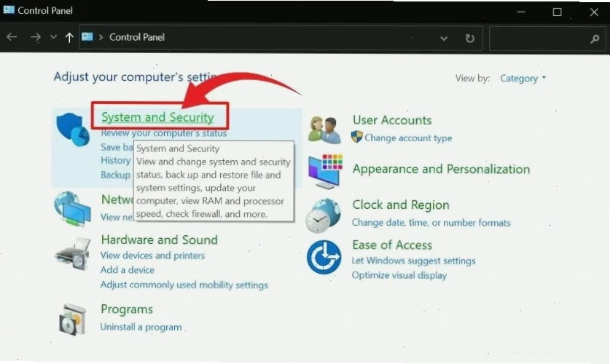The image size is (610, 364).
Task: Click the Hardware and Sound printer icon
Action: tap(73, 254)
